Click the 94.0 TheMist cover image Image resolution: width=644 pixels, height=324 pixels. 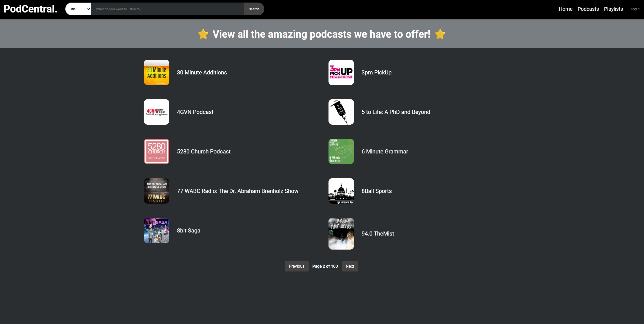(x=341, y=234)
